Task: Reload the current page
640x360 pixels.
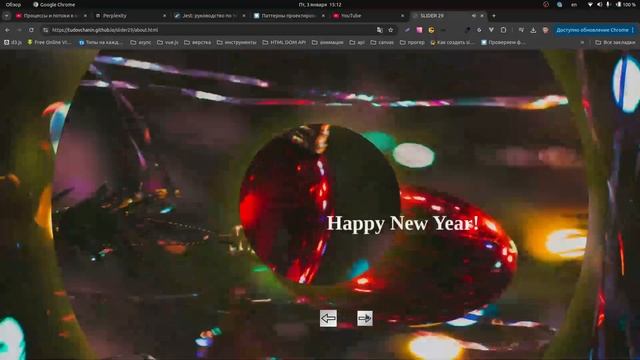Action: 31,30
